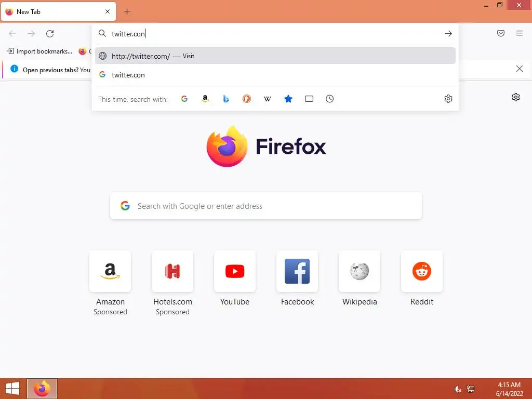
Task: Open a new tab with the plus button
Action: (127, 12)
